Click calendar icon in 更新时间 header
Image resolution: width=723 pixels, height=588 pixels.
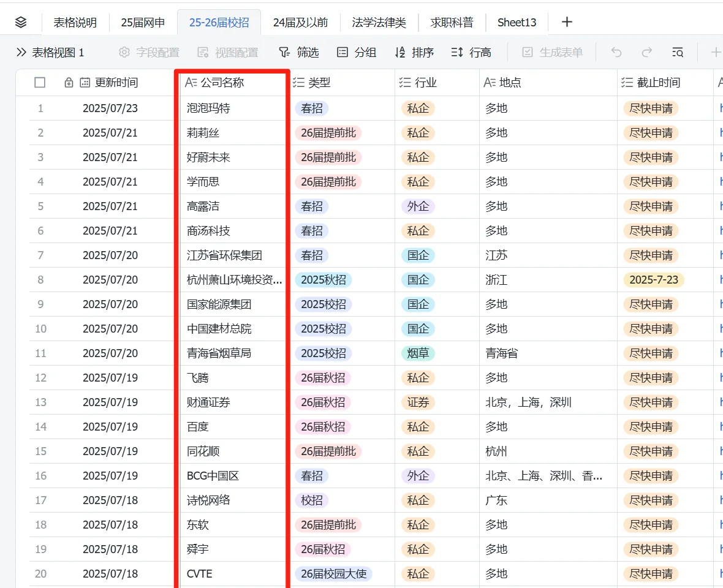coord(85,83)
